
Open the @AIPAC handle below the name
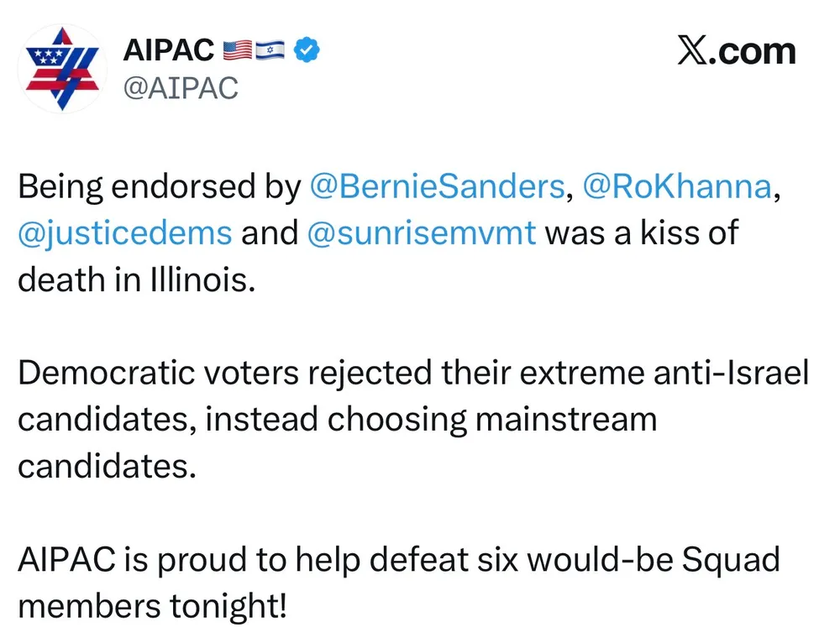point(181,86)
